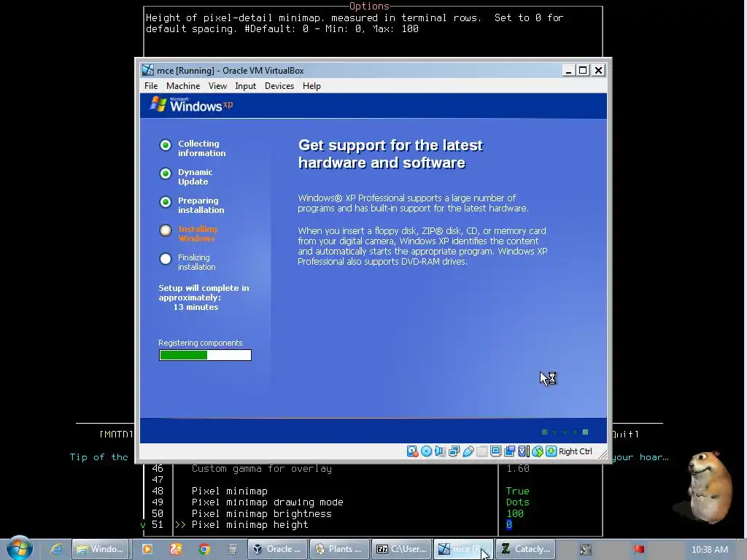Select 'Custom gamma for overlay' option row
The width and height of the screenshot is (747, 560).
(262, 469)
